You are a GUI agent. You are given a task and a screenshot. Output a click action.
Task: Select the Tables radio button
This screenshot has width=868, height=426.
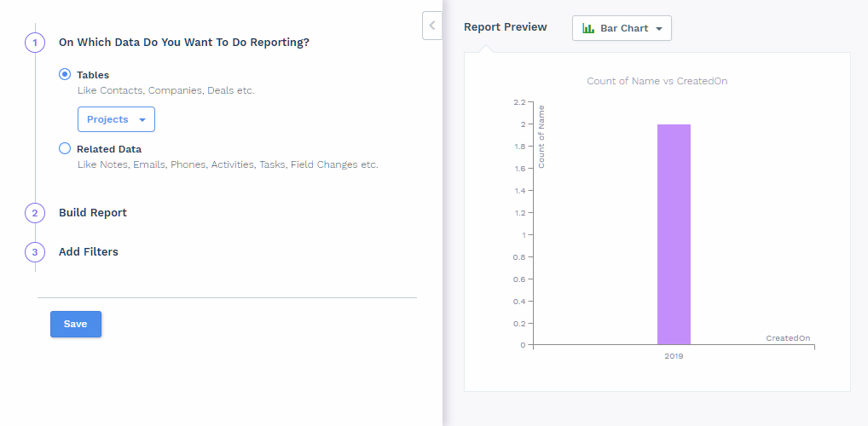(65, 75)
